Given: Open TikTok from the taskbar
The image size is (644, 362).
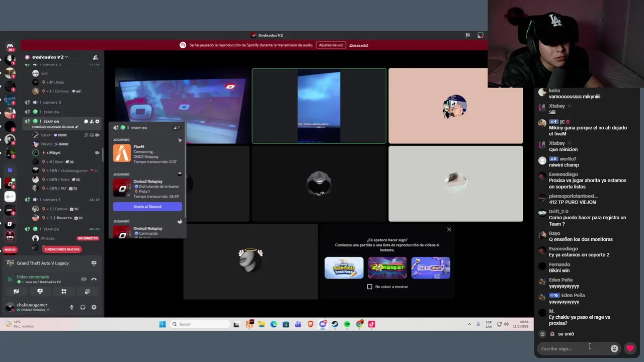Looking at the screenshot, I should click(x=371, y=324).
